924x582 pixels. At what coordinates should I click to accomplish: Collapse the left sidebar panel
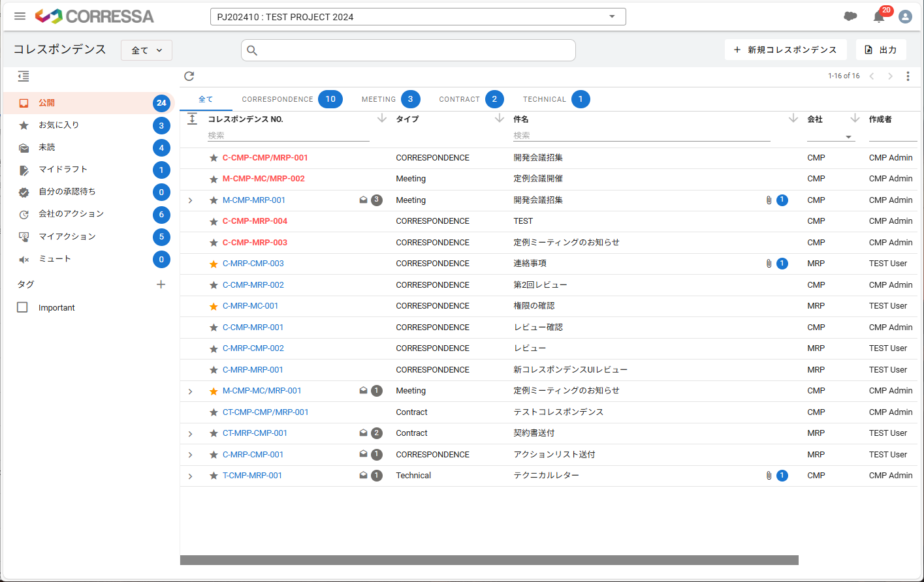click(x=23, y=76)
